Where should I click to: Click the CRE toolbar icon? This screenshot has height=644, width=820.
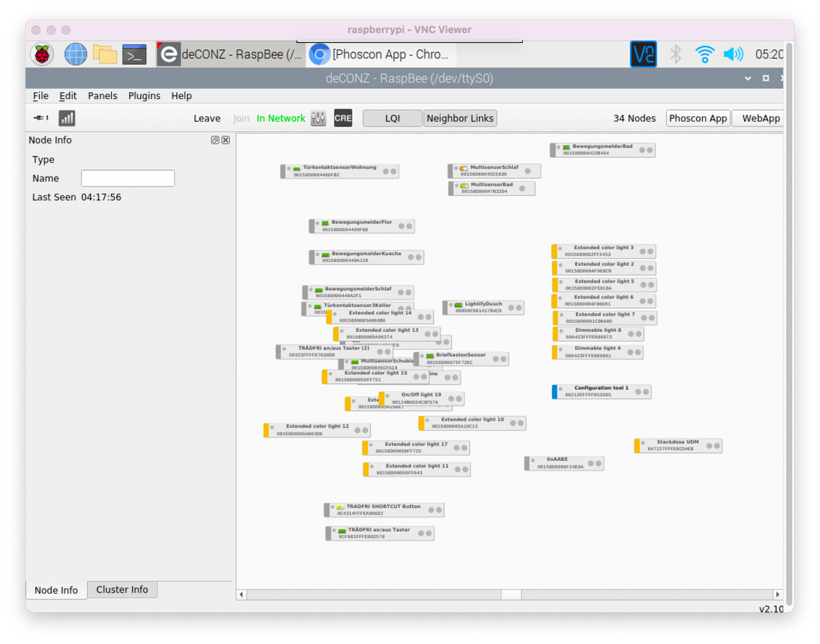pos(343,118)
